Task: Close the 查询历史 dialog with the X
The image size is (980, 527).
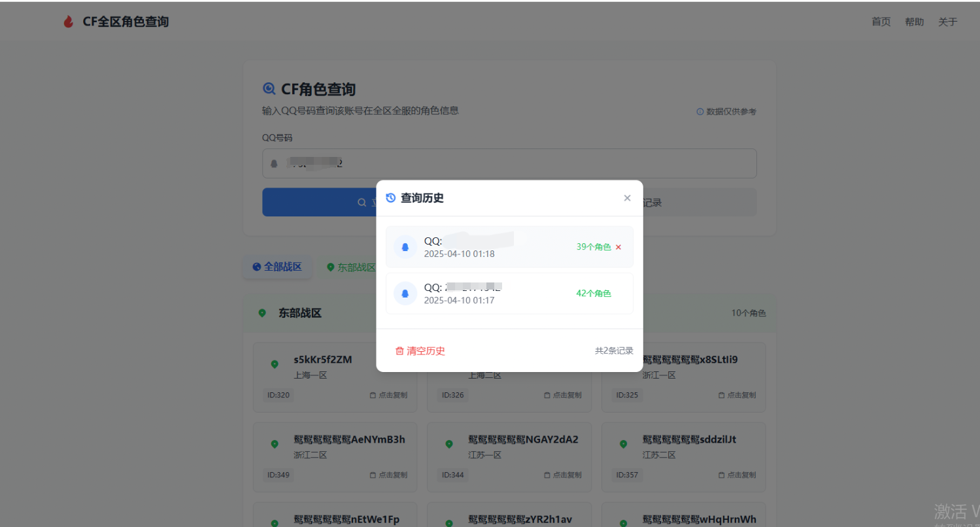Action: 627,198
